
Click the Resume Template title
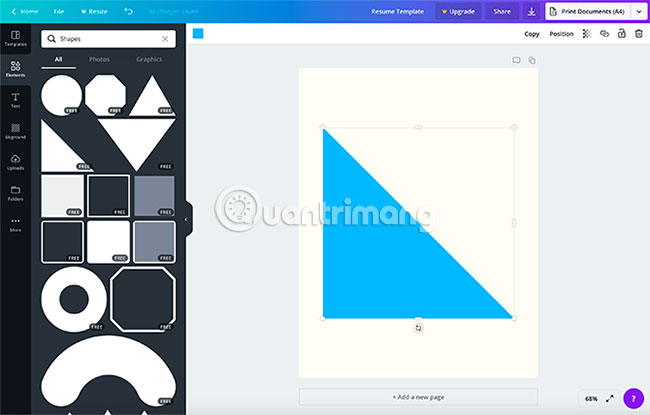[x=397, y=12]
